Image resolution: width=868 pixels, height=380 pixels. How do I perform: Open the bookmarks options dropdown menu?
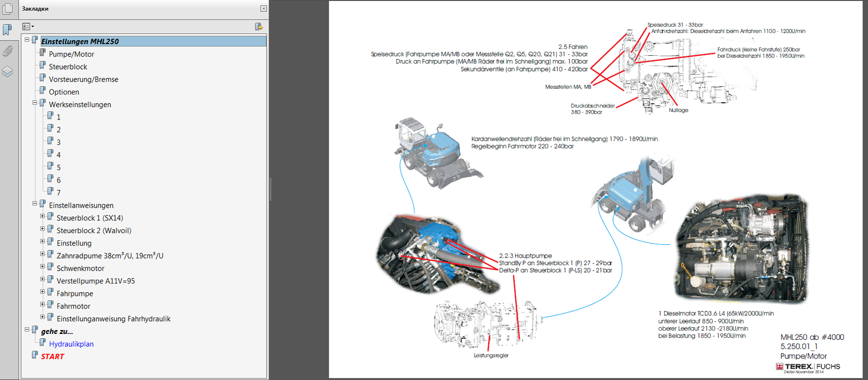(x=28, y=26)
